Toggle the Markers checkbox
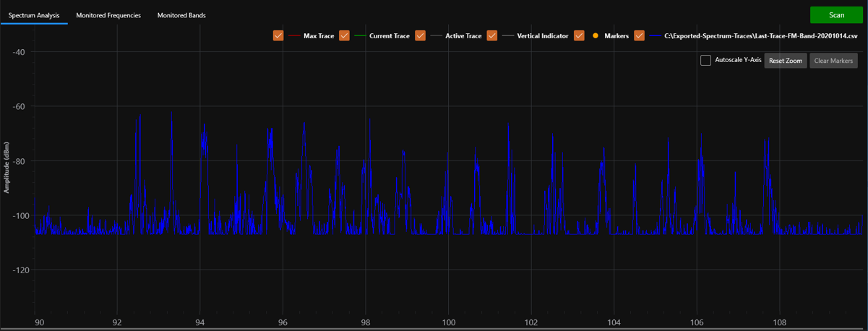This screenshot has width=868, height=331. click(x=579, y=35)
